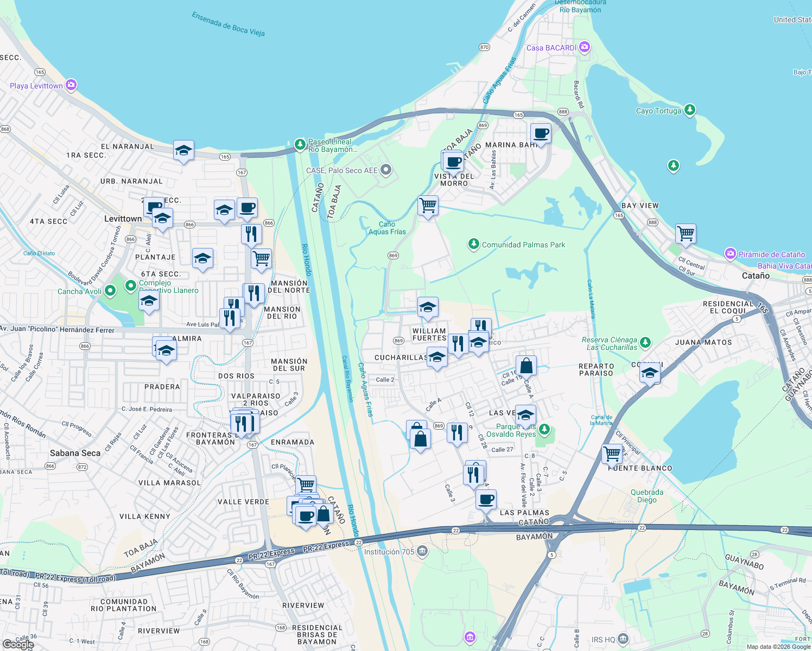Select the Playa Levittown beach icon

pyautogui.click(x=70, y=85)
